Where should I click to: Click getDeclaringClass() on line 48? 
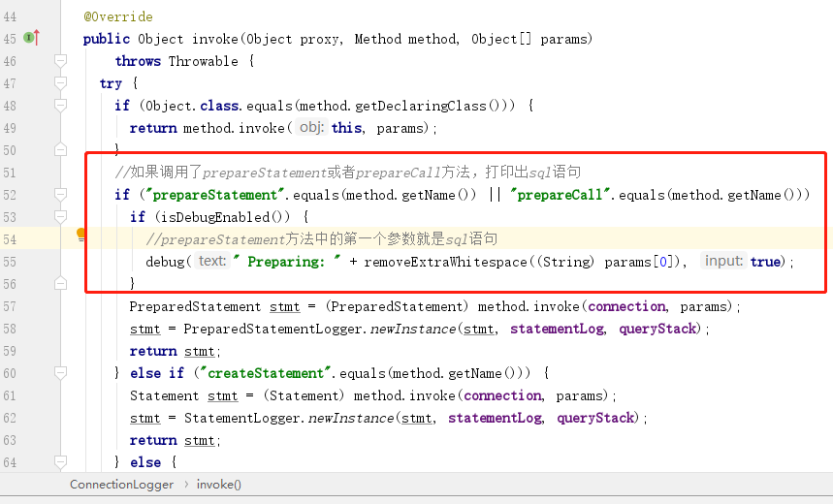click(x=429, y=106)
